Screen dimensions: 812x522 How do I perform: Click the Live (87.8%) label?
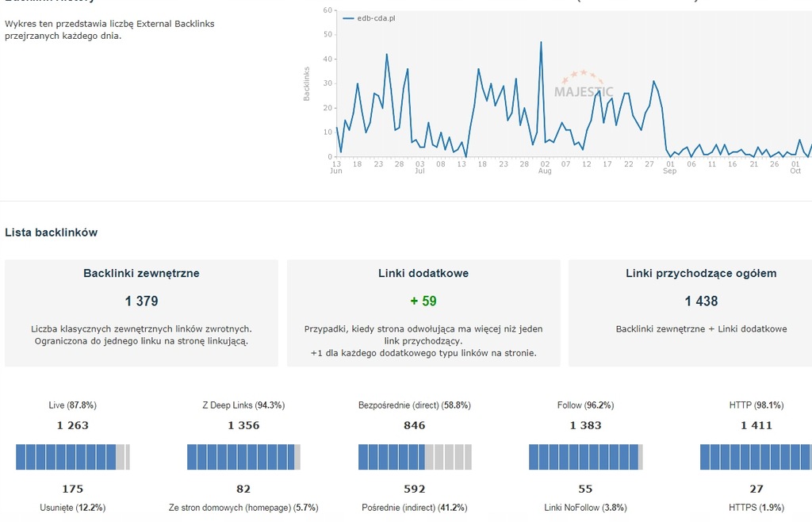(72, 405)
